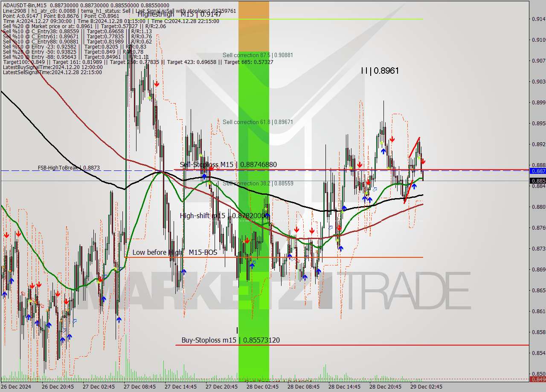Click the 'Sell correction 61.8 | 0.89671' label
The width and height of the screenshot is (546, 392).
(258, 122)
